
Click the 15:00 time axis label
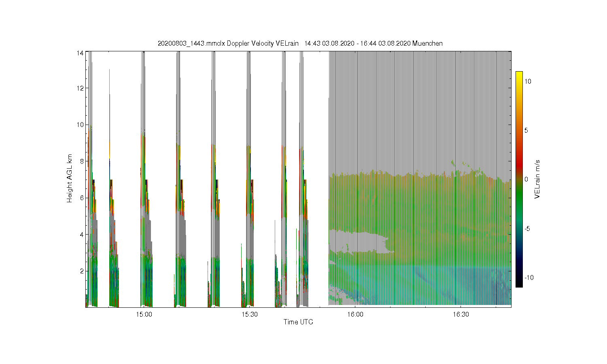pos(144,314)
